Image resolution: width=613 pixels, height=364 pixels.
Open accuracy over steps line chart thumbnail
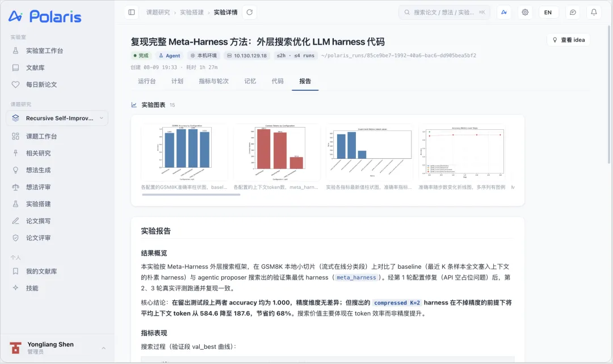(x=462, y=153)
